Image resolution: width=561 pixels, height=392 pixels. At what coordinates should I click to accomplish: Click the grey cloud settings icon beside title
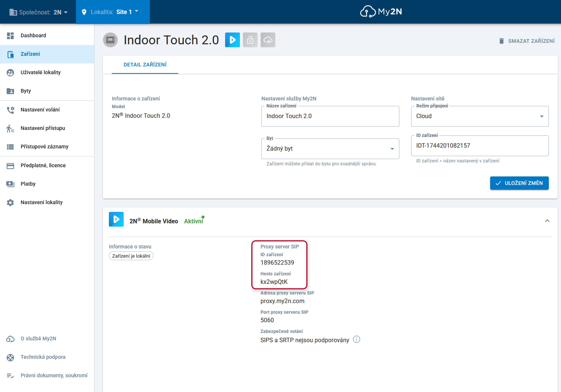(268, 40)
